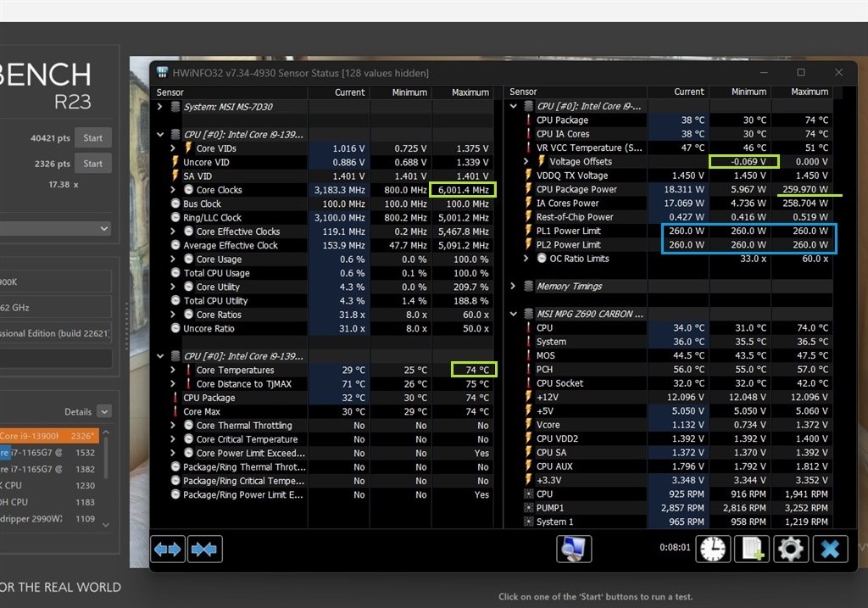This screenshot has height=608, width=868.
Task: Click the chip icon beside System: MSI MS-7D30
Action: click(x=175, y=106)
